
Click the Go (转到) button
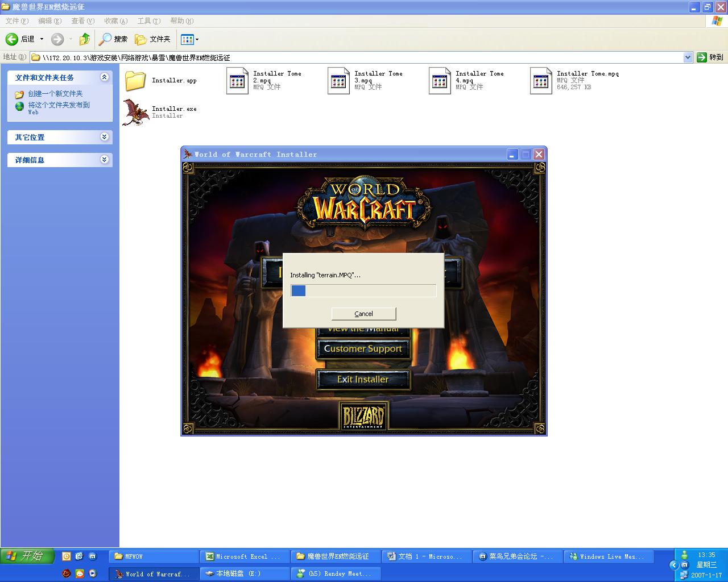(711, 57)
